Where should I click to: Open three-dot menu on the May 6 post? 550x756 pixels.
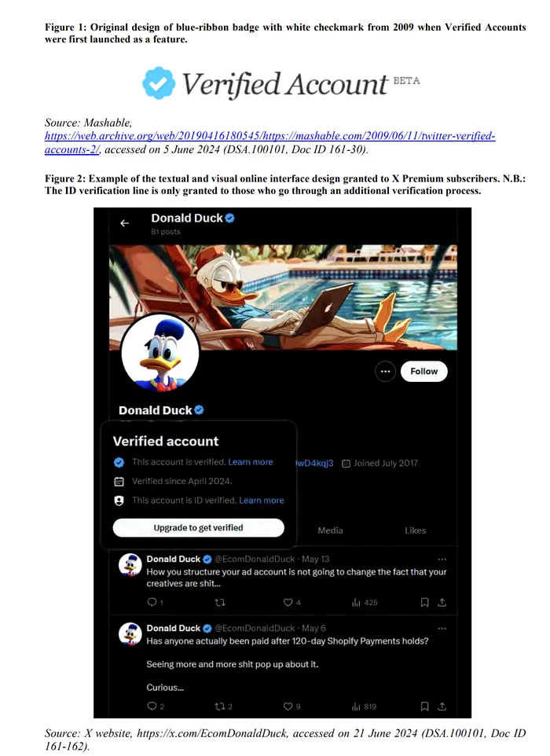click(442, 629)
